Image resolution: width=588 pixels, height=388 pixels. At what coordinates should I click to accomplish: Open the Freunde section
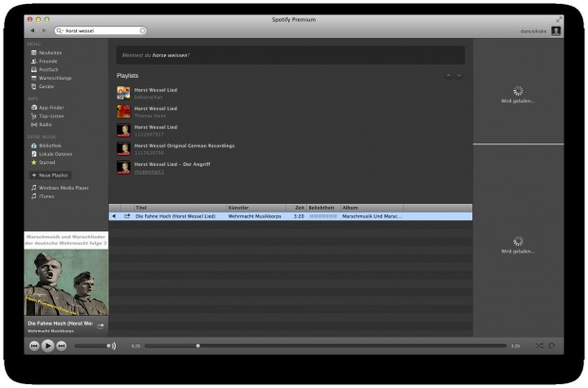coord(48,61)
